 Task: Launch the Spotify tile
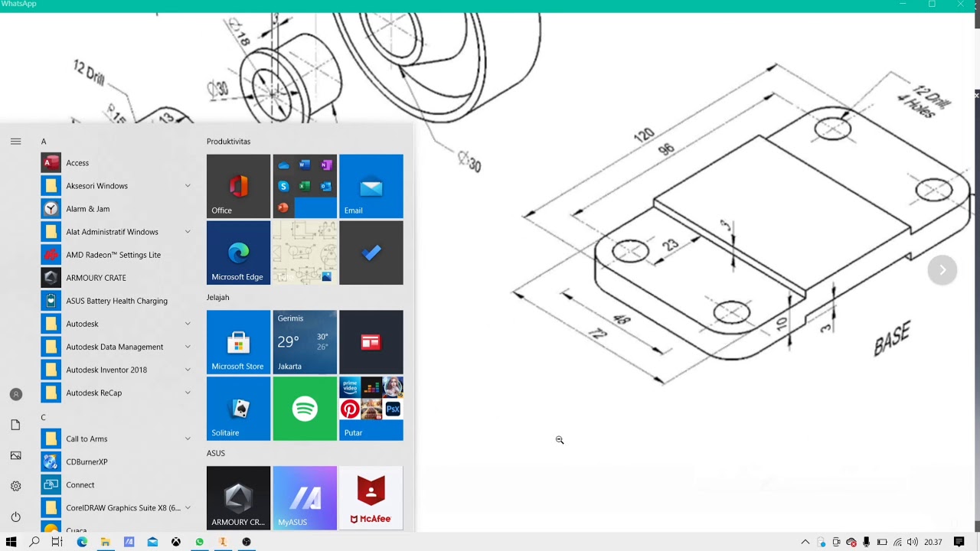(x=305, y=409)
